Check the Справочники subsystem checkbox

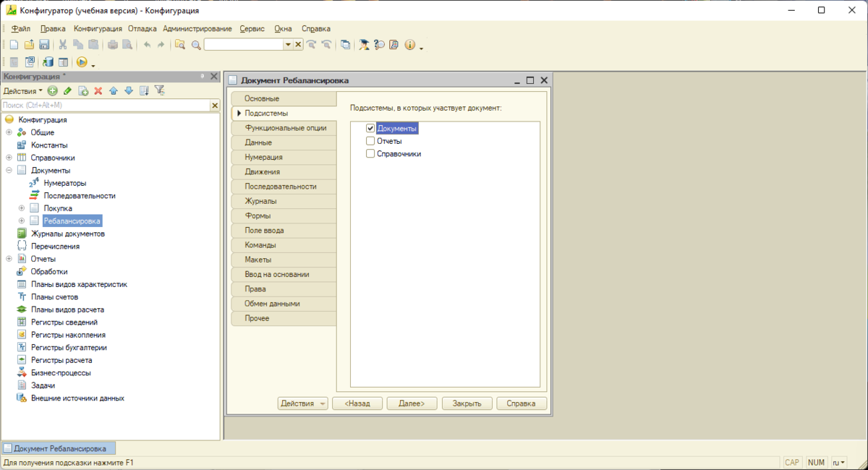[x=370, y=154]
